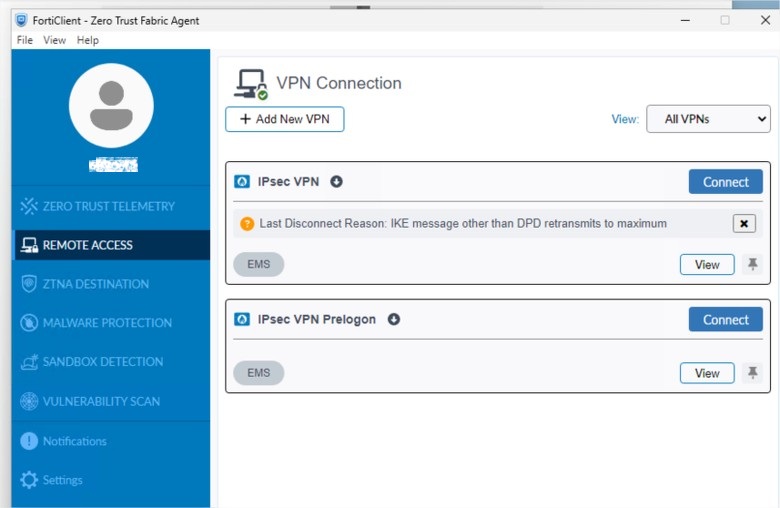The height and width of the screenshot is (508, 780).
Task: Connect to IPsec VPN
Action: (x=725, y=182)
